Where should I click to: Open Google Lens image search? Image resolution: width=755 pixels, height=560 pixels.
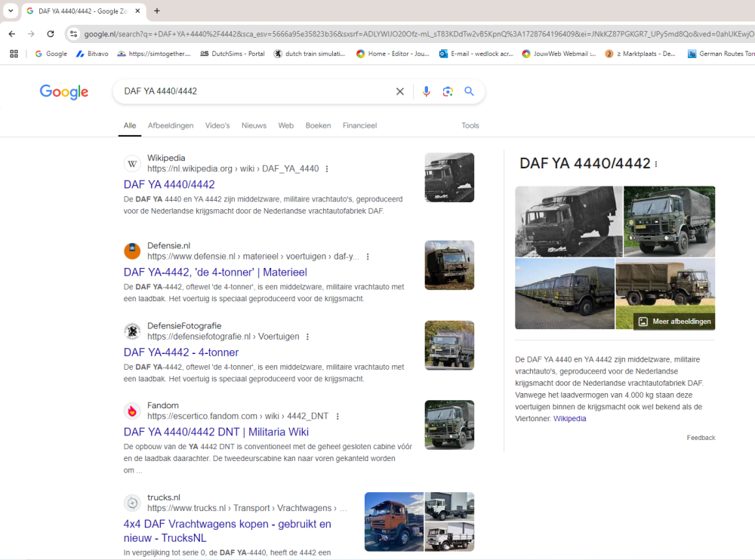click(448, 91)
